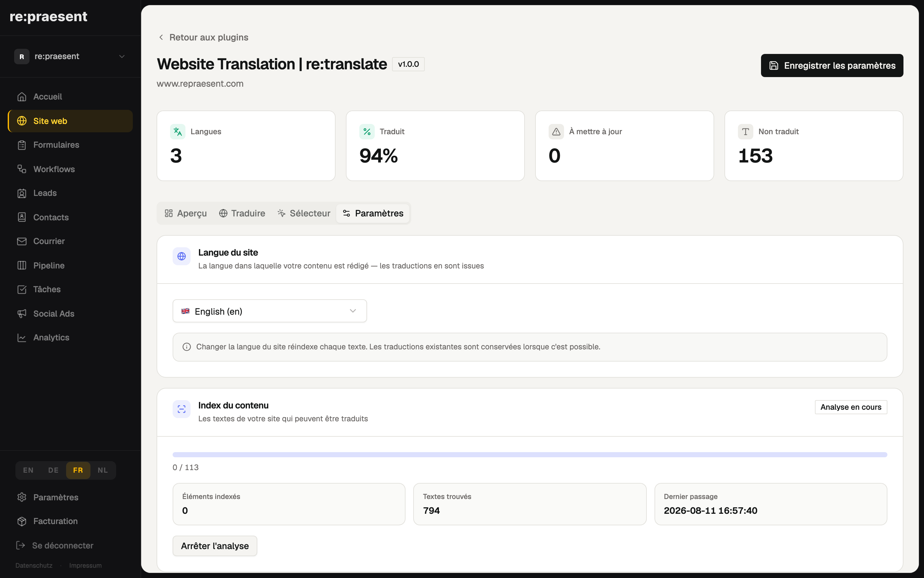Open Courrier envelope icon
This screenshot has width=924, height=578.
(x=22, y=241)
